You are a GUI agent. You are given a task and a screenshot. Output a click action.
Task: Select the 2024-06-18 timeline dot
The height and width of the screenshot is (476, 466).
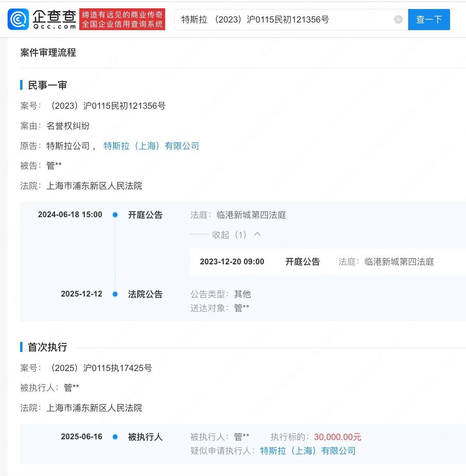tap(115, 215)
